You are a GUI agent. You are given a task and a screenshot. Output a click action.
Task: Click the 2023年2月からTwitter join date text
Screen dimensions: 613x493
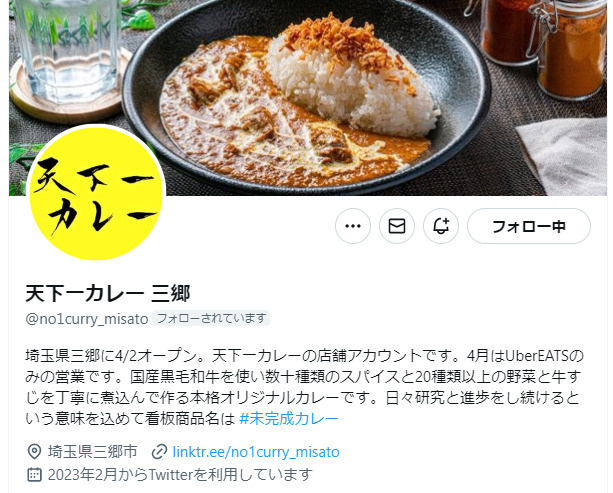180,475
